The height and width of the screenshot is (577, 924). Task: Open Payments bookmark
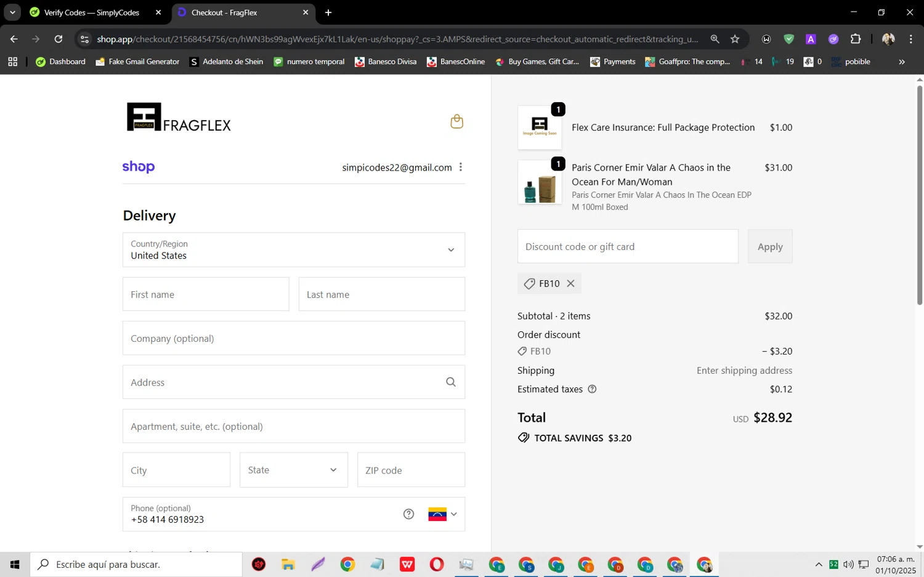[613, 62]
